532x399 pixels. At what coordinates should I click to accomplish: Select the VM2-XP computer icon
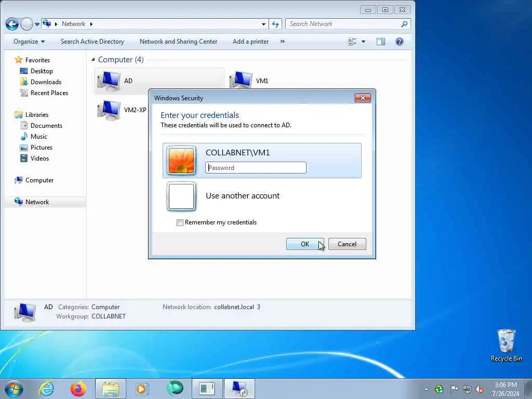109,110
